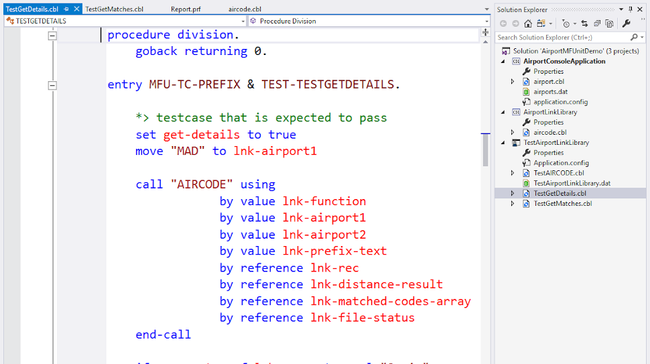Click the Back arrow in Solution Explorer
The height and width of the screenshot is (364, 650).
tap(503, 24)
